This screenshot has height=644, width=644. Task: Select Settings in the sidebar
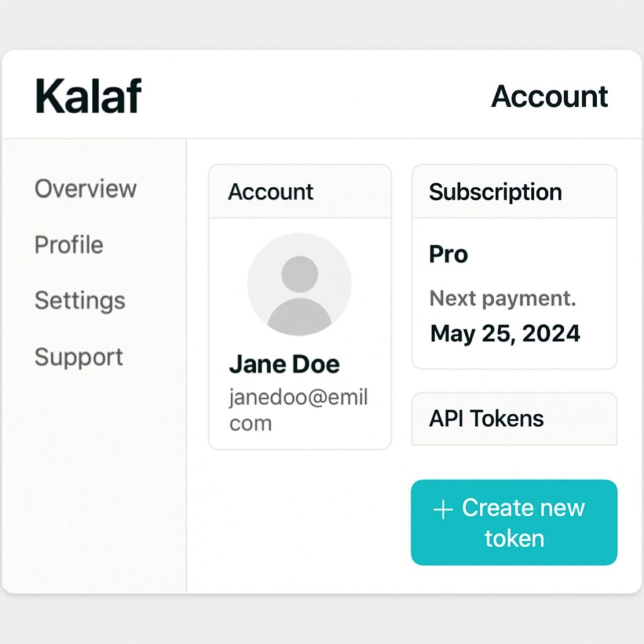pos(80,301)
